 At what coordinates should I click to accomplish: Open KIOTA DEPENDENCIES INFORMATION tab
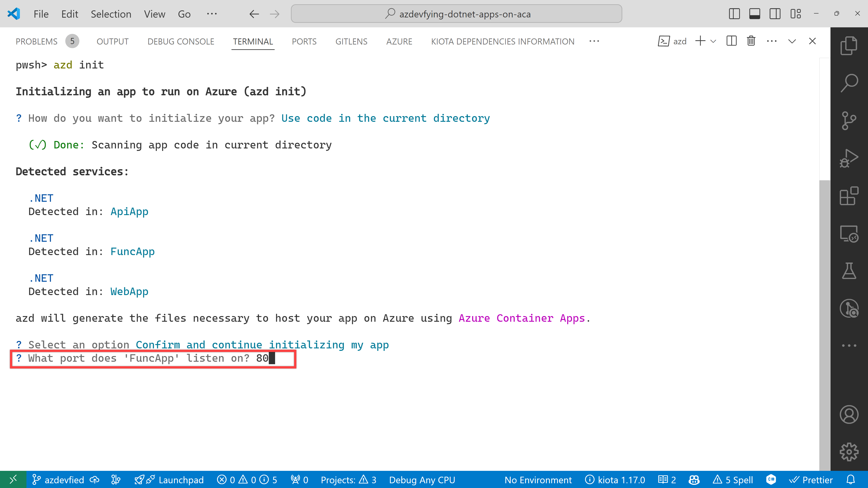coord(503,41)
